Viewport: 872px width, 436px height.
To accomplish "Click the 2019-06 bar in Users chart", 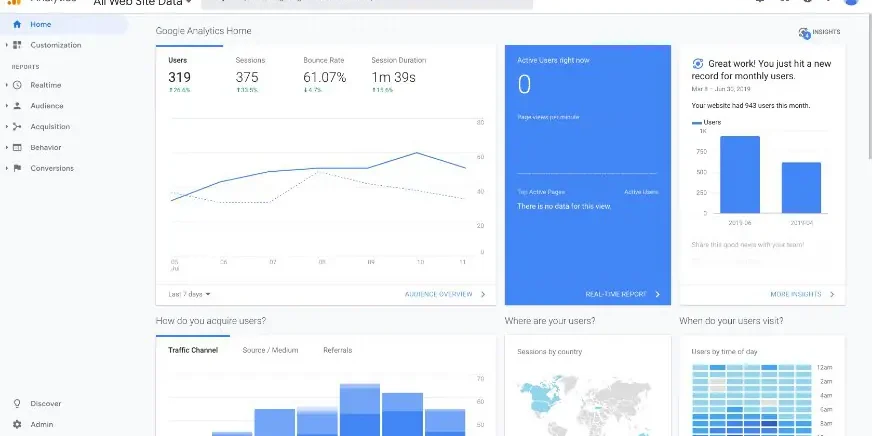I will pyautogui.click(x=740, y=175).
